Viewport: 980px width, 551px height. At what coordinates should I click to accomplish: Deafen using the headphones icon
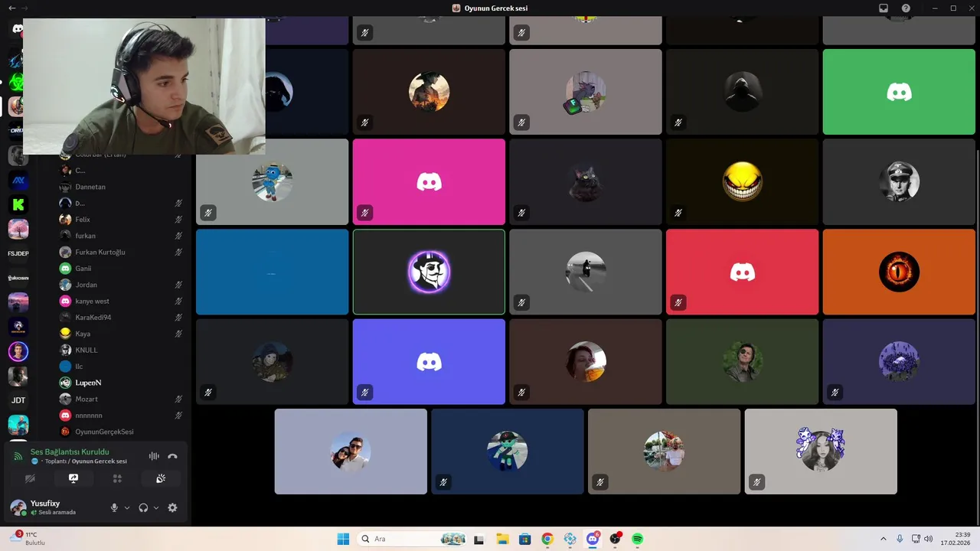(143, 507)
